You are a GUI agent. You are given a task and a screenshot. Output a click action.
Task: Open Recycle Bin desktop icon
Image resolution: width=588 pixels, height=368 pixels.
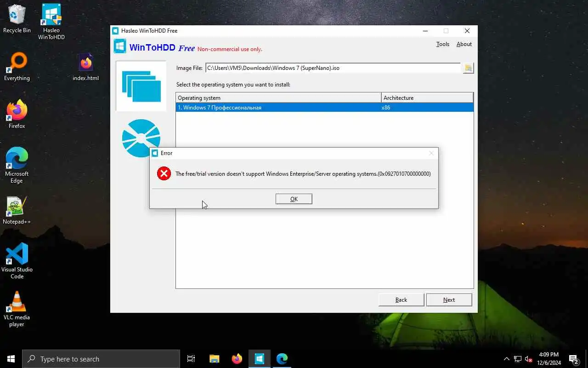pyautogui.click(x=17, y=19)
